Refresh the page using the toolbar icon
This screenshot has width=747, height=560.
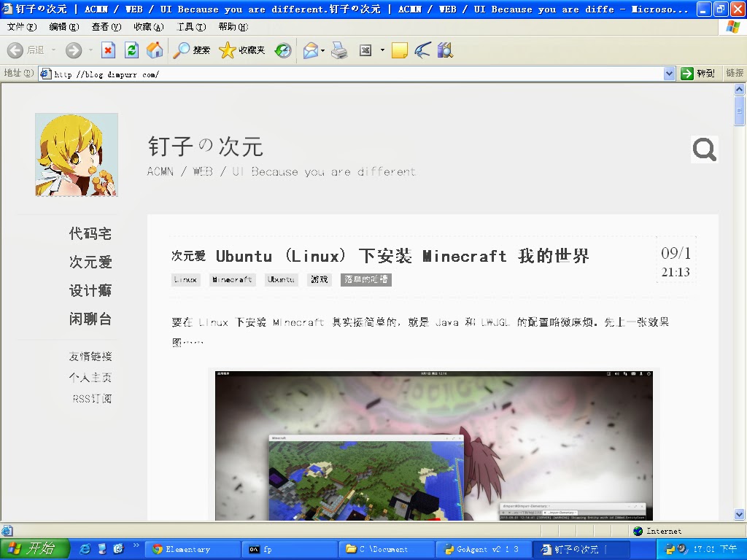[131, 50]
